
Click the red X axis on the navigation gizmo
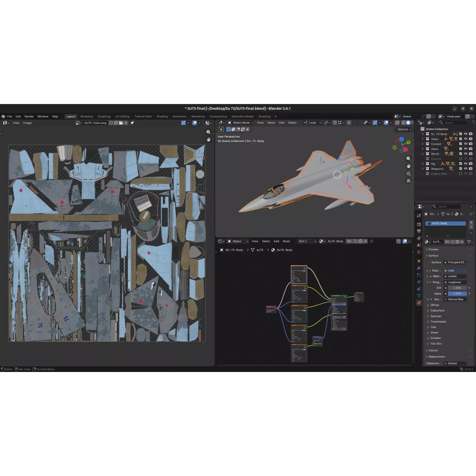point(405,150)
